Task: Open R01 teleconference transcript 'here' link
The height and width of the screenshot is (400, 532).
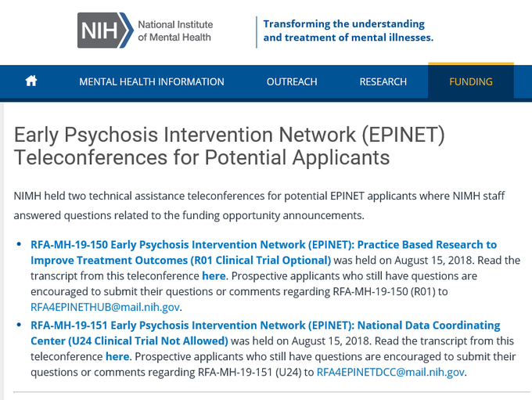Action: [214, 276]
